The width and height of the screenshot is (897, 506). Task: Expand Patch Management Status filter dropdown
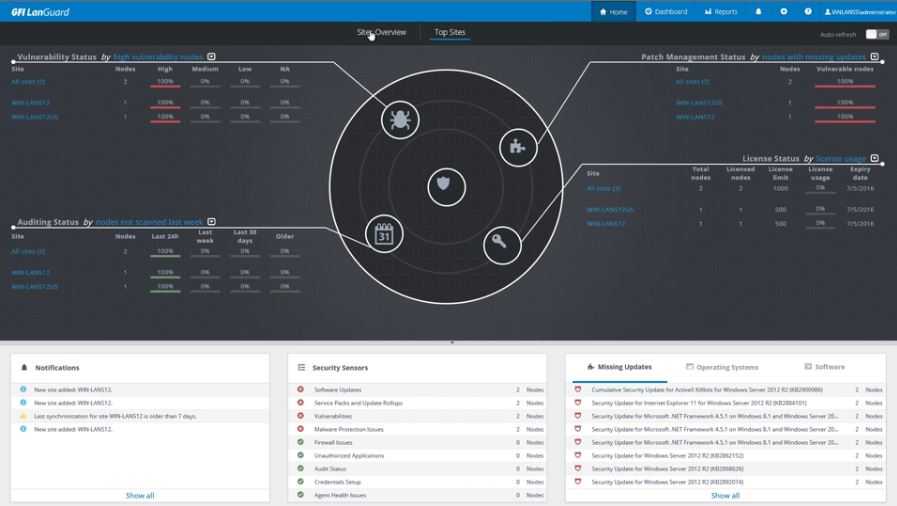click(874, 57)
